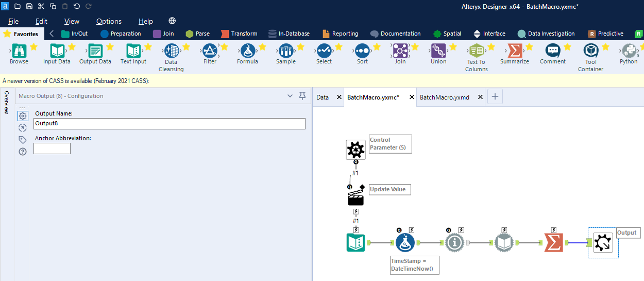The image size is (644, 281).
Task: Click the CASS update notification message
Action: [x=76, y=81]
